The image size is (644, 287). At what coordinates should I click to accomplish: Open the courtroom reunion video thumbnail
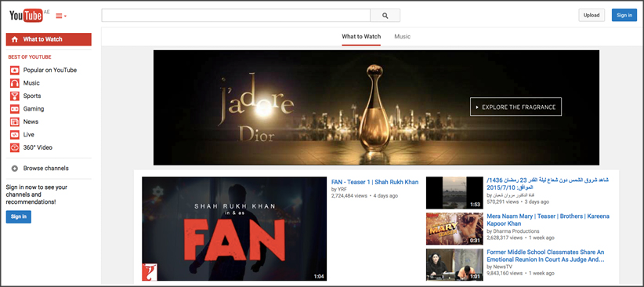[454, 264]
